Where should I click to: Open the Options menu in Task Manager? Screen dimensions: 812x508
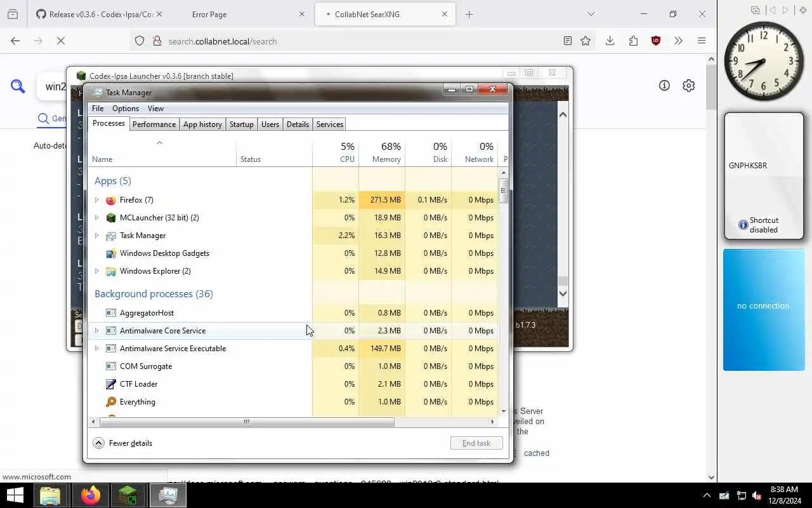126,109
